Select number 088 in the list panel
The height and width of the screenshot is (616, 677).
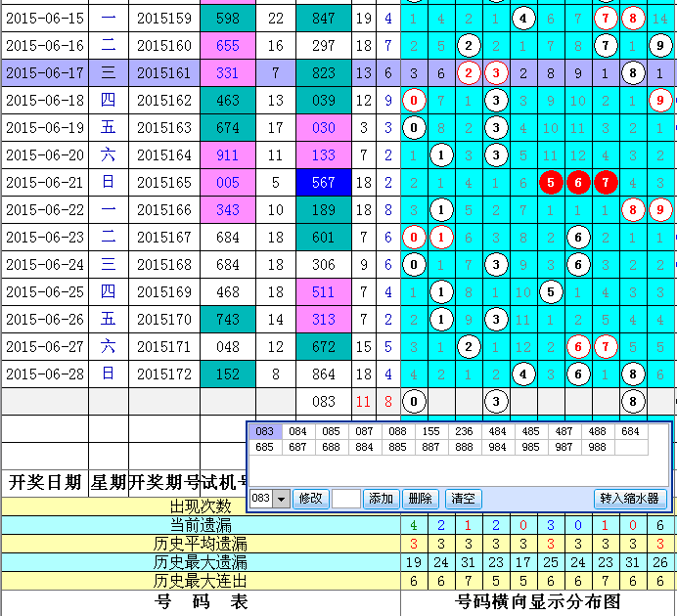pyautogui.click(x=398, y=431)
